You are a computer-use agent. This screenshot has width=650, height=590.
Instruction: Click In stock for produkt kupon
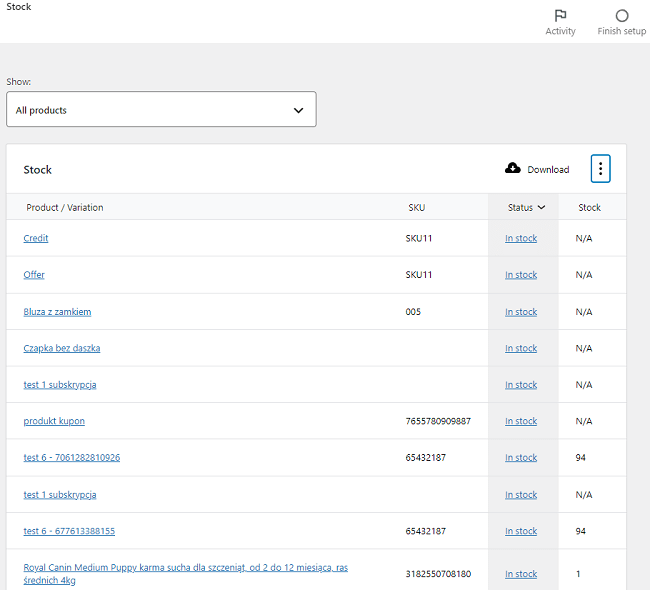pos(521,421)
